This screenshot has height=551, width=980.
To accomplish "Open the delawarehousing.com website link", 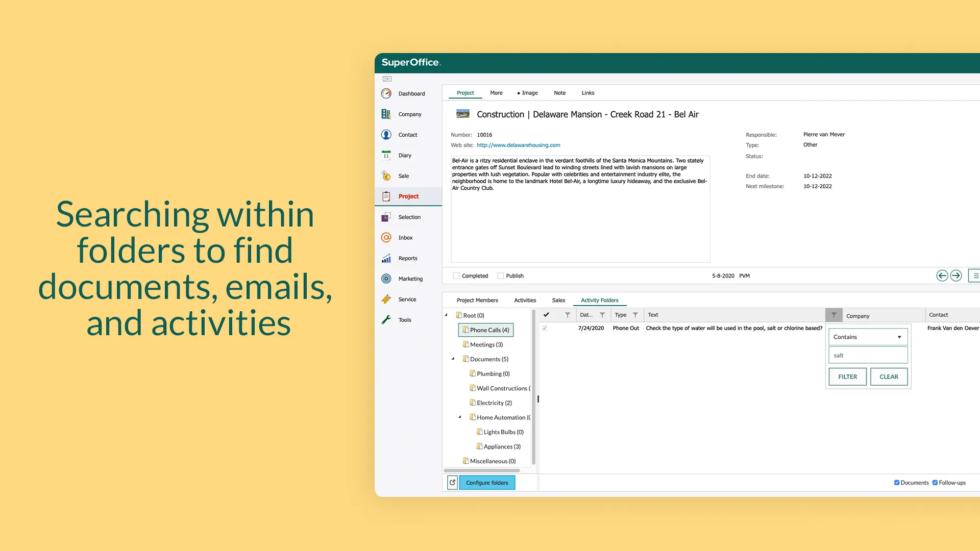I will (518, 145).
